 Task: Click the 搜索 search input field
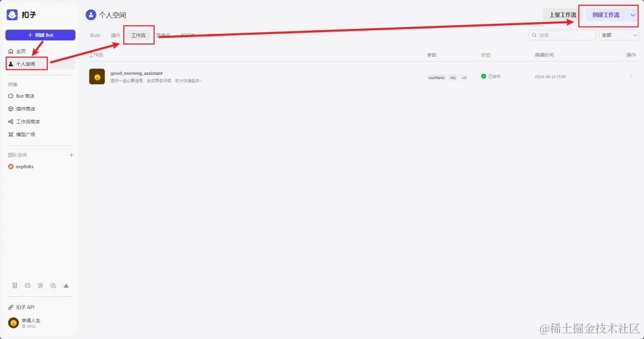pyautogui.click(x=562, y=35)
